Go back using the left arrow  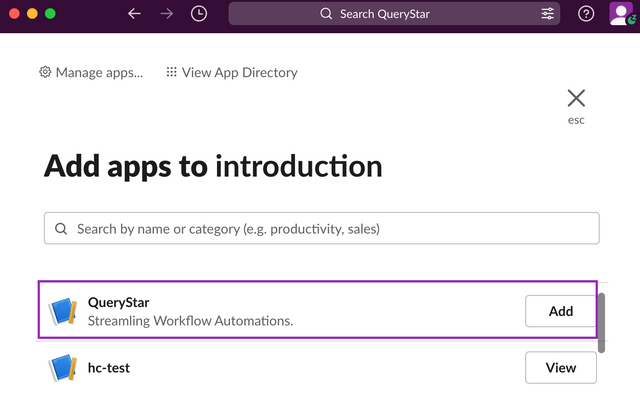(x=135, y=14)
